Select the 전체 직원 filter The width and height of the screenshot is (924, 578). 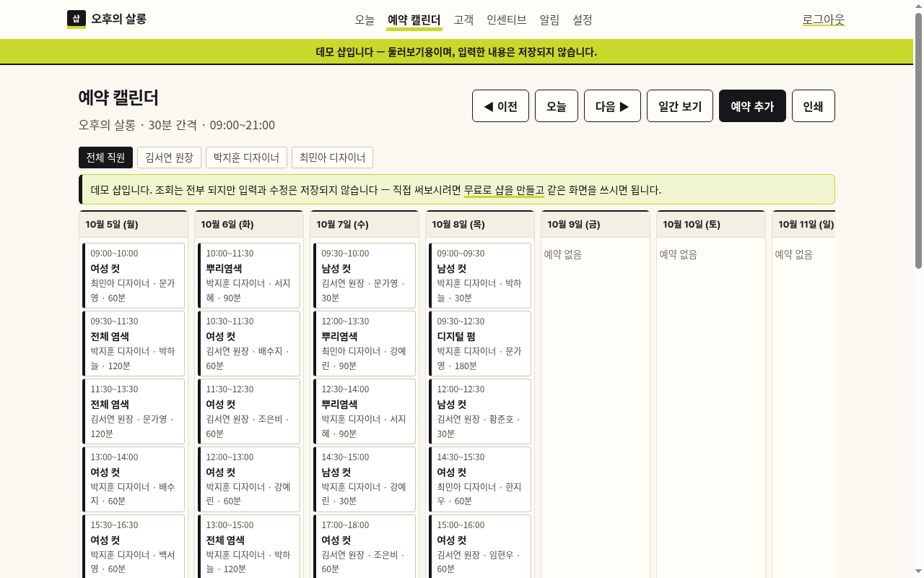[105, 158]
